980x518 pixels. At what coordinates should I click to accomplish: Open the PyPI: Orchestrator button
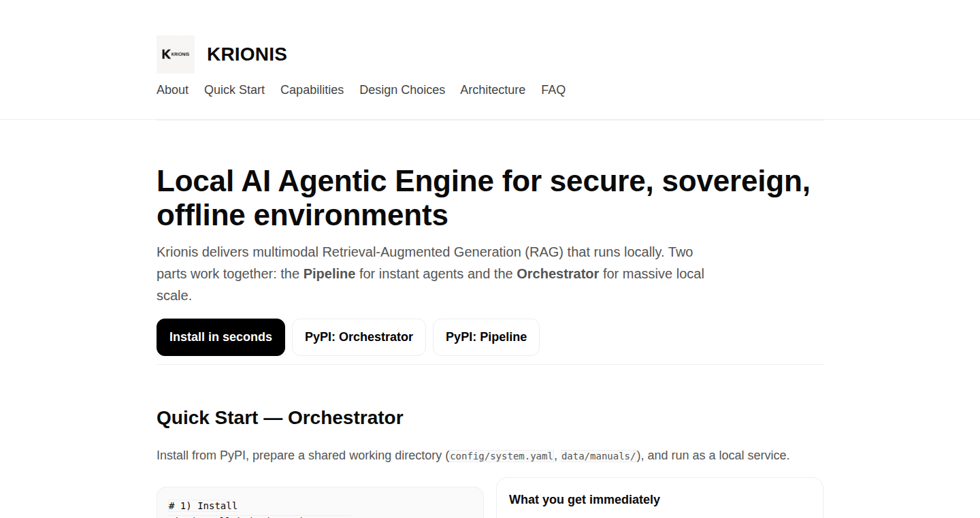click(359, 337)
